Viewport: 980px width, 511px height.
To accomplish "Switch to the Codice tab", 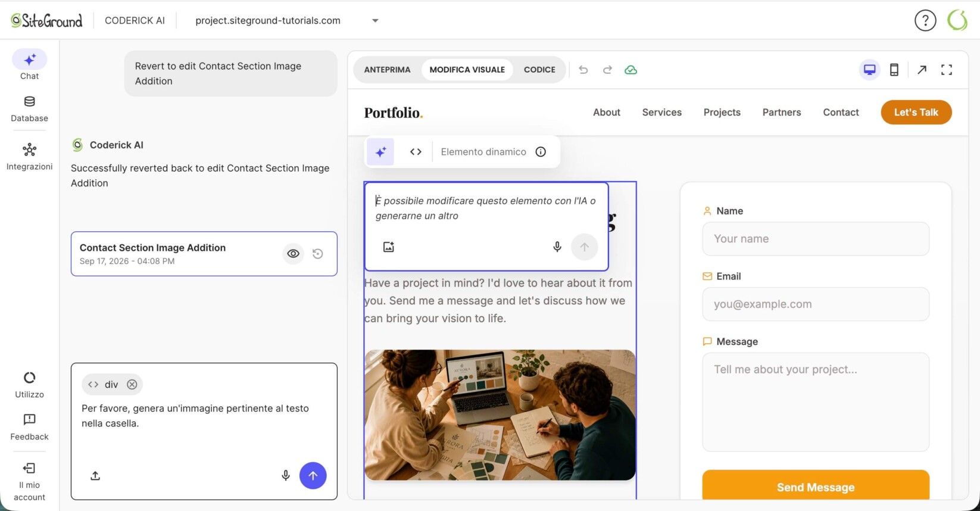I will click(x=539, y=70).
